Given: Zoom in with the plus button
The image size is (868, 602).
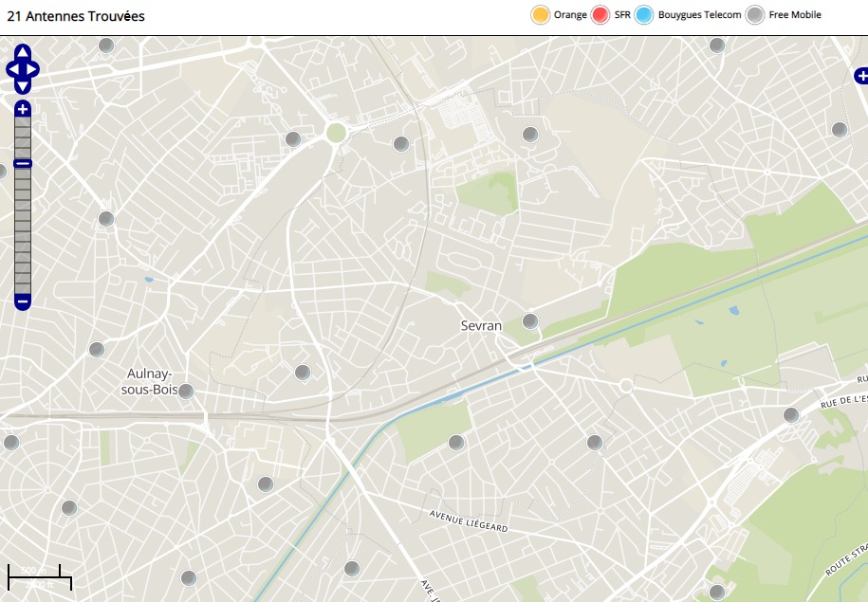Looking at the screenshot, I should pos(23,109).
